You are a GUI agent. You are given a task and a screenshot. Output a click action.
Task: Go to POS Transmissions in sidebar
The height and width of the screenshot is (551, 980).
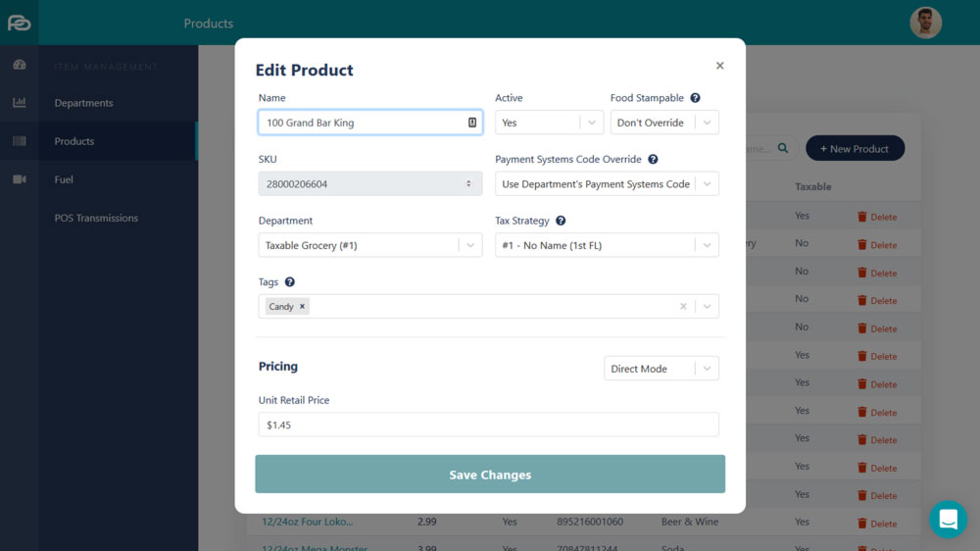tap(96, 218)
